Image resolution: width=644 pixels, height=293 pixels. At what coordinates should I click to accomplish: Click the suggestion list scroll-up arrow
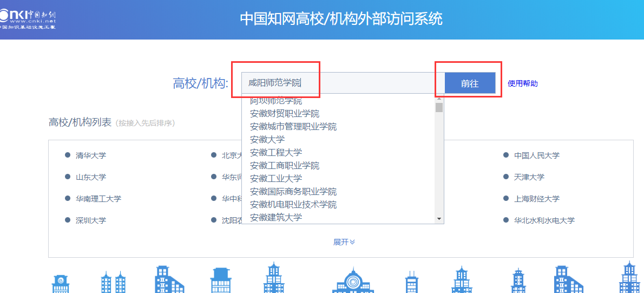(439, 99)
